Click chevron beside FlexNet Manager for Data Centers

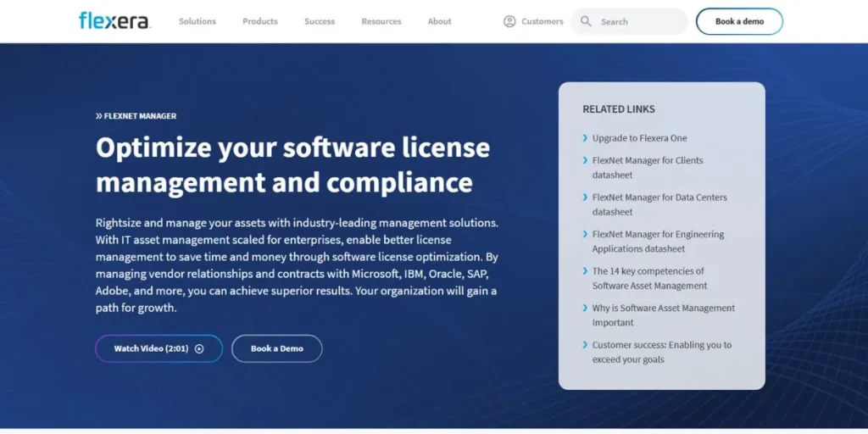click(585, 197)
